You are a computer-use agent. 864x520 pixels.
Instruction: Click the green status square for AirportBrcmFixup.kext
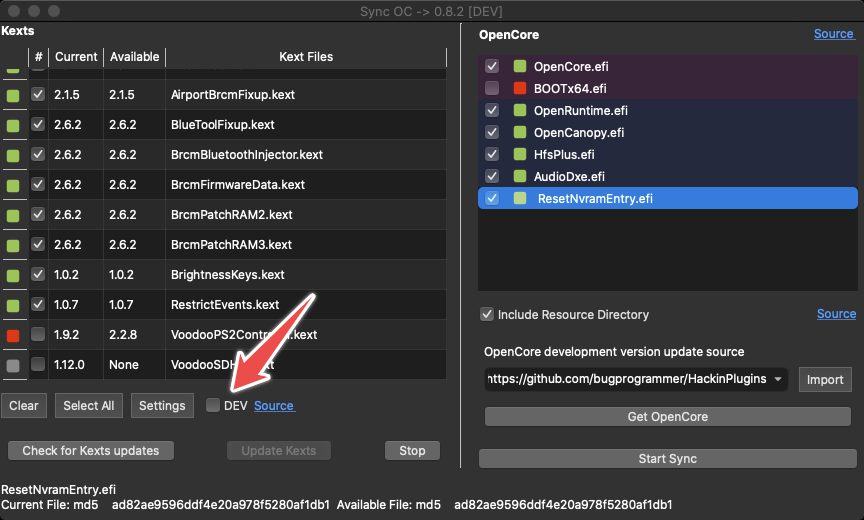(x=13, y=96)
